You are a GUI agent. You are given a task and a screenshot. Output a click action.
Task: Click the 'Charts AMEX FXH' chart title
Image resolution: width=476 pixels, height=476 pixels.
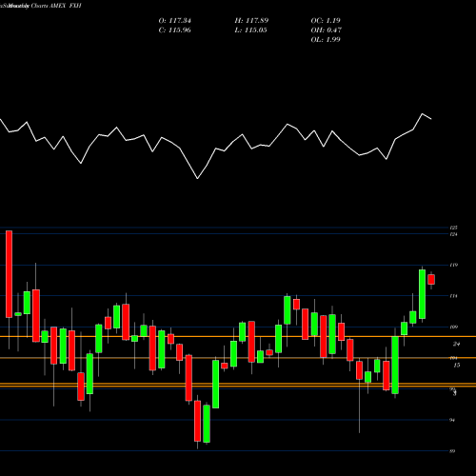click(x=56, y=6)
